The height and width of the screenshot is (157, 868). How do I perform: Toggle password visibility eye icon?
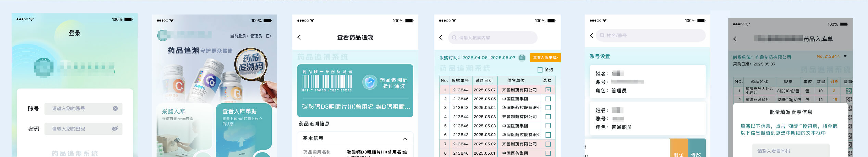point(115,129)
